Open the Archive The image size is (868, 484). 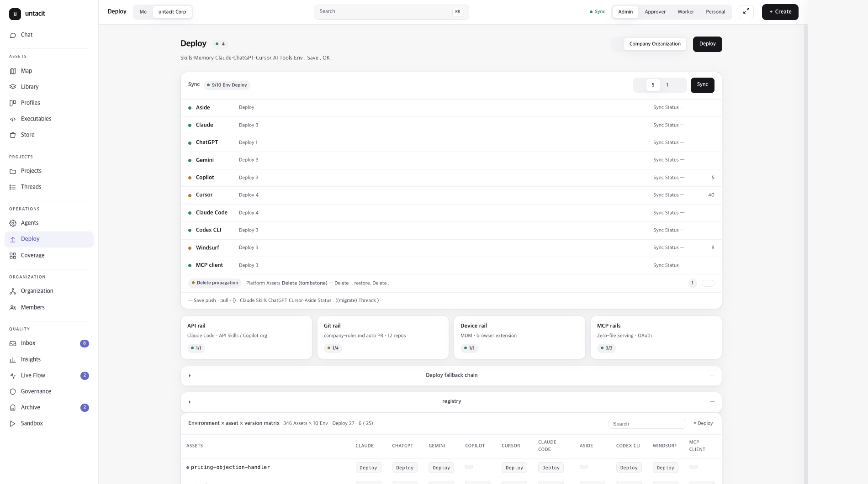point(49,407)
